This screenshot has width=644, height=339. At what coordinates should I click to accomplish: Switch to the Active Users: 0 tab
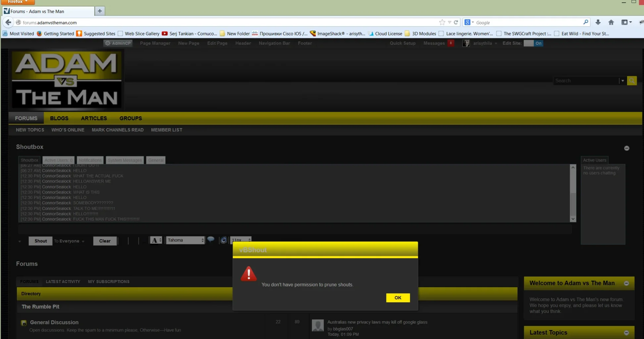pyautogui.click(x=58, y=160)
